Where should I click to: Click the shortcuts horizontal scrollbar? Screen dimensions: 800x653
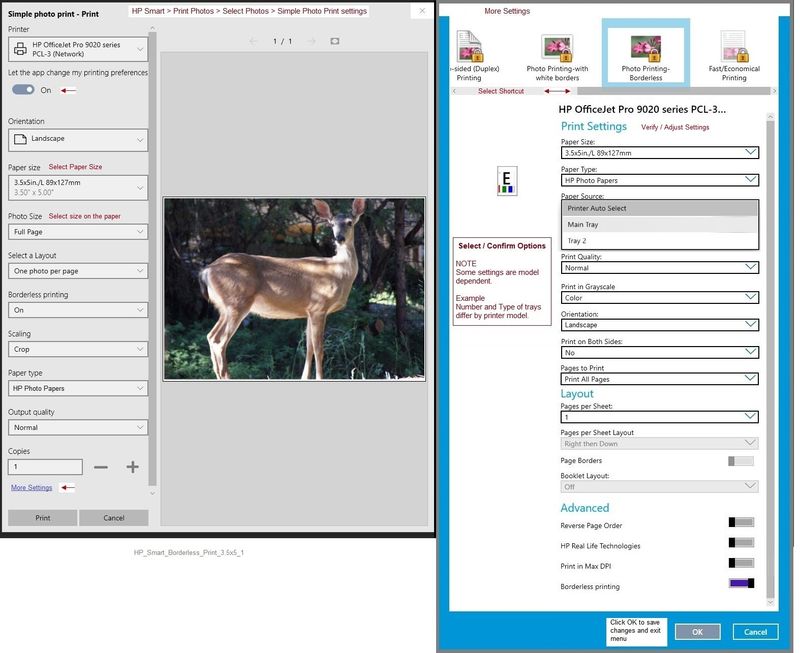coord(673,91)
